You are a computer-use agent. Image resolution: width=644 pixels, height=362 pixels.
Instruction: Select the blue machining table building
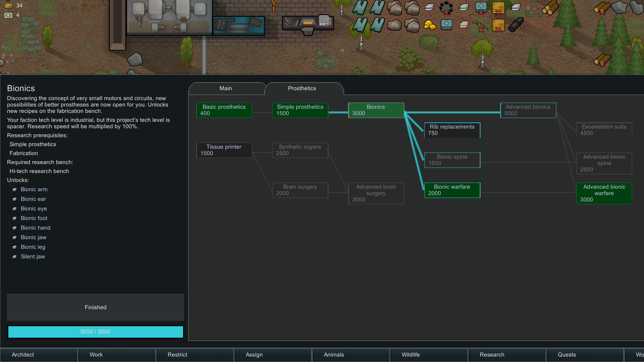tap(238, 26)
